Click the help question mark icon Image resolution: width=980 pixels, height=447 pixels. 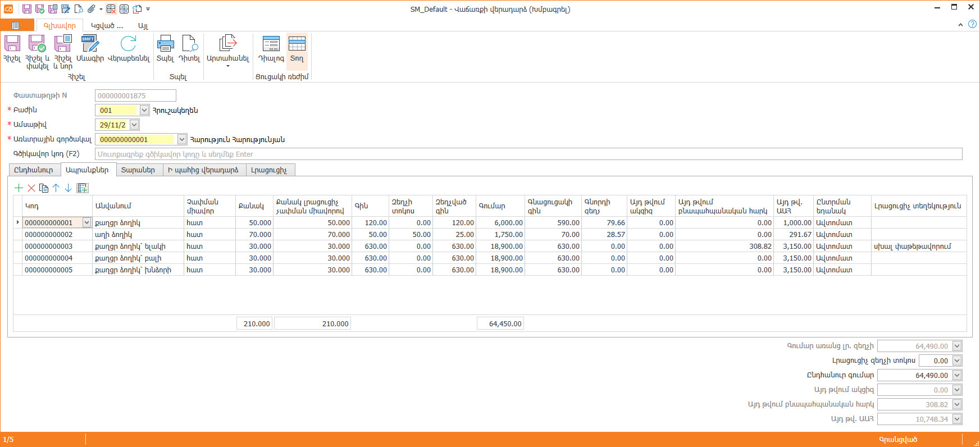pos(972,24)
